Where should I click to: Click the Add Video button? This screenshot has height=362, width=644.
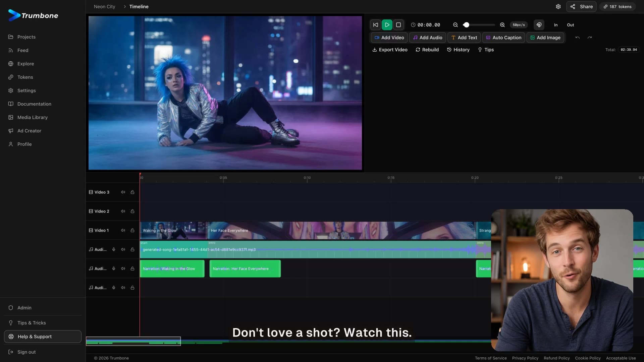pyautogui.click(x=389, y=38)
